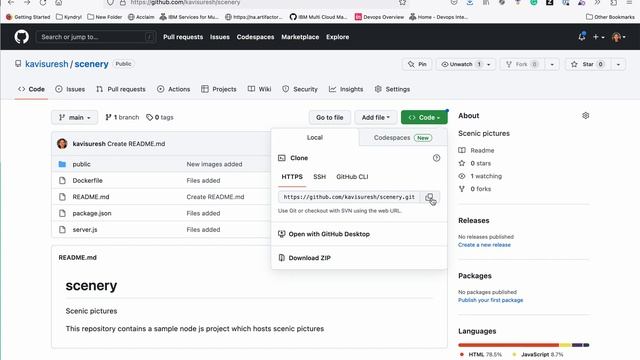This screenshot has width=640, height=360.
Task: Toggle the green Code dropdown
Action: pyautogui.click(x=424, y=117)
